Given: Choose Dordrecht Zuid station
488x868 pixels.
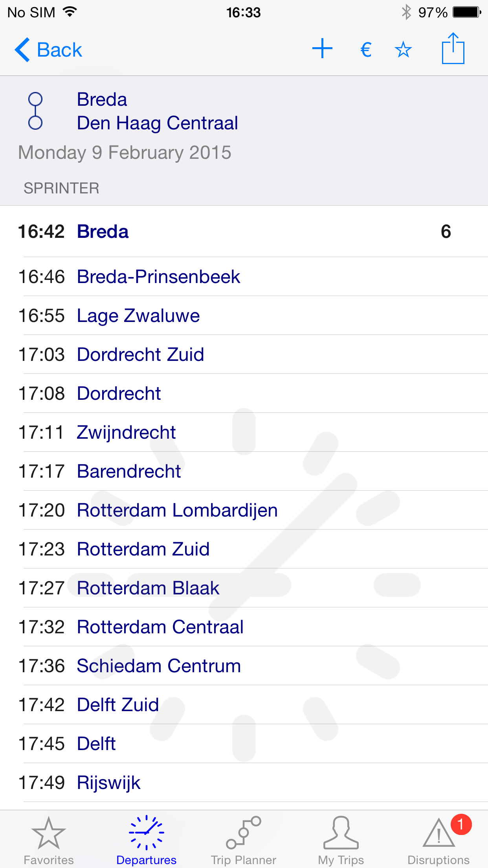Looking at the screenshot, I should point(244,355).
